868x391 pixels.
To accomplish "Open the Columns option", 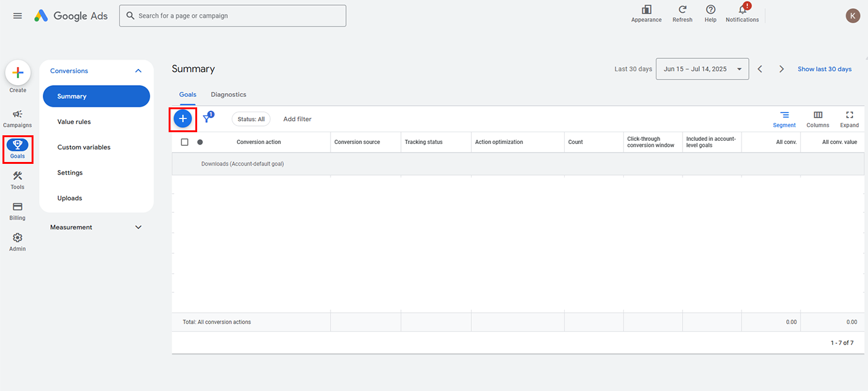I will pyautogui.click(x=818, y=119).
